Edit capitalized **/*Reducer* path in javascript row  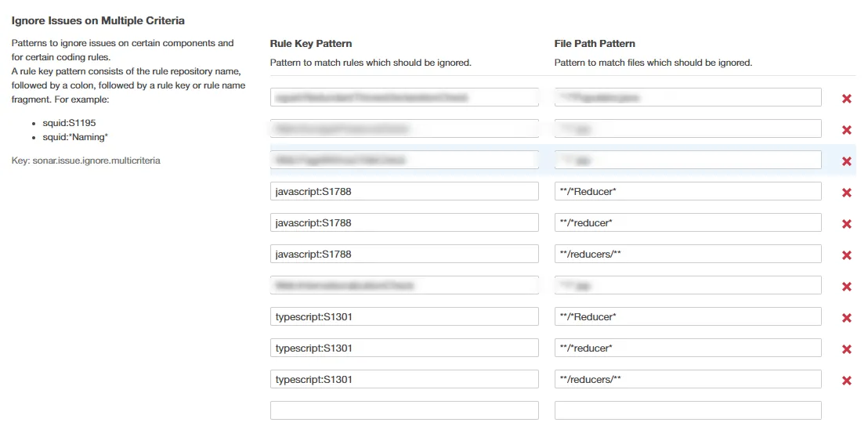tap(688, 191)
